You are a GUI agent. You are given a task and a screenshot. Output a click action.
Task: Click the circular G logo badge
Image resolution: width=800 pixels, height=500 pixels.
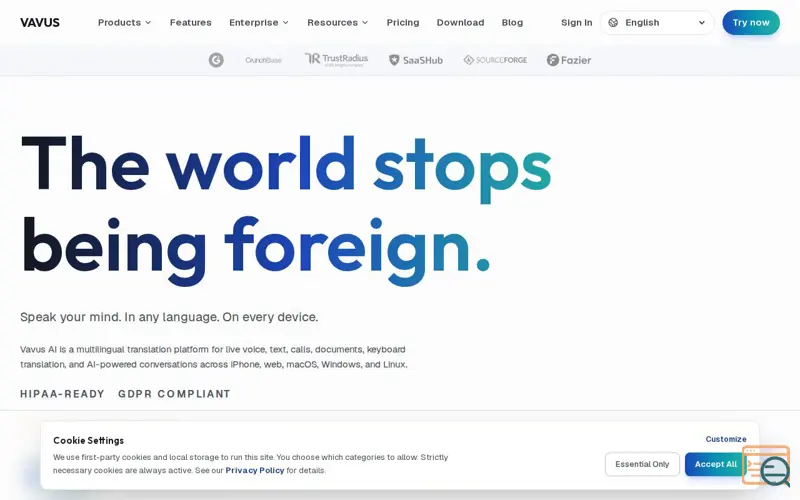tap(216, 60)
